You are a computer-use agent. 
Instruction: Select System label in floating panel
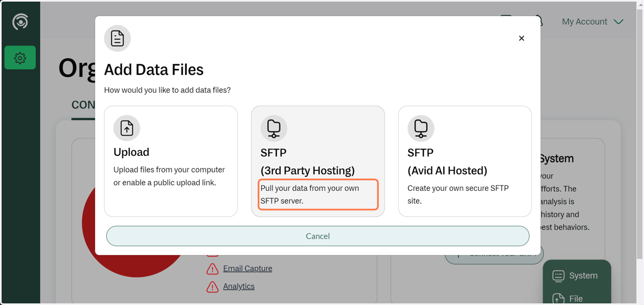(583, 276)
